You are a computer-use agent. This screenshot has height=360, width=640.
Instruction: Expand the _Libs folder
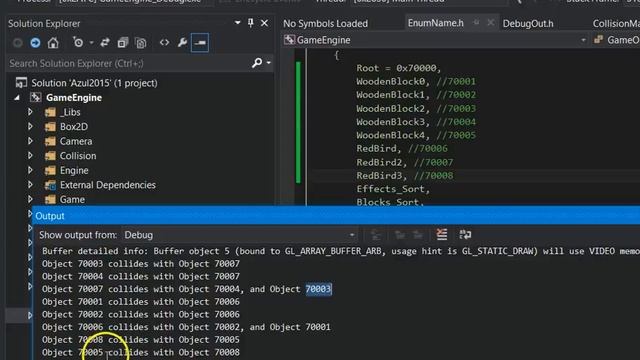[x=30, y=112]
